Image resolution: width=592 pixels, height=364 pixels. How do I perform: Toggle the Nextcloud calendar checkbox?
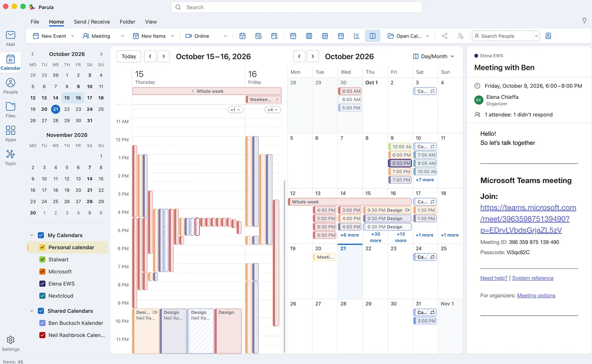tap(43, 296)
